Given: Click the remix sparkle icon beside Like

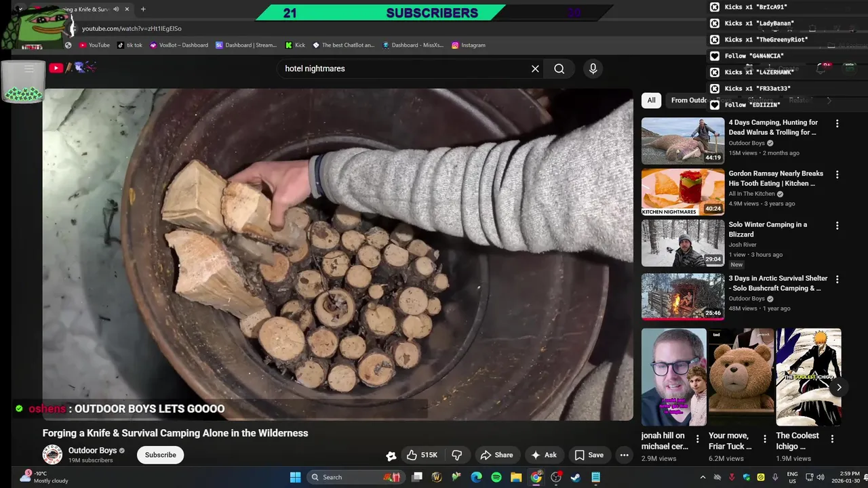Looking at the screenshot, I should tap(391, 455).
